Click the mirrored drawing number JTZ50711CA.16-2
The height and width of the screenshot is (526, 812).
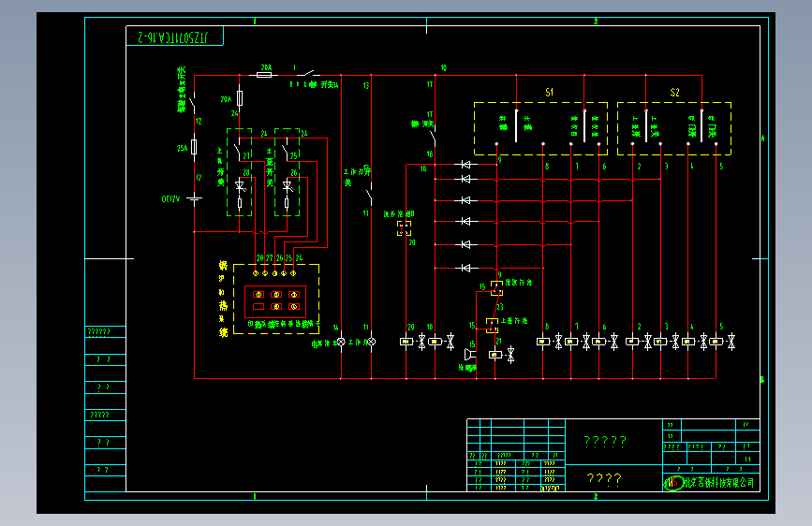(172, 37)
